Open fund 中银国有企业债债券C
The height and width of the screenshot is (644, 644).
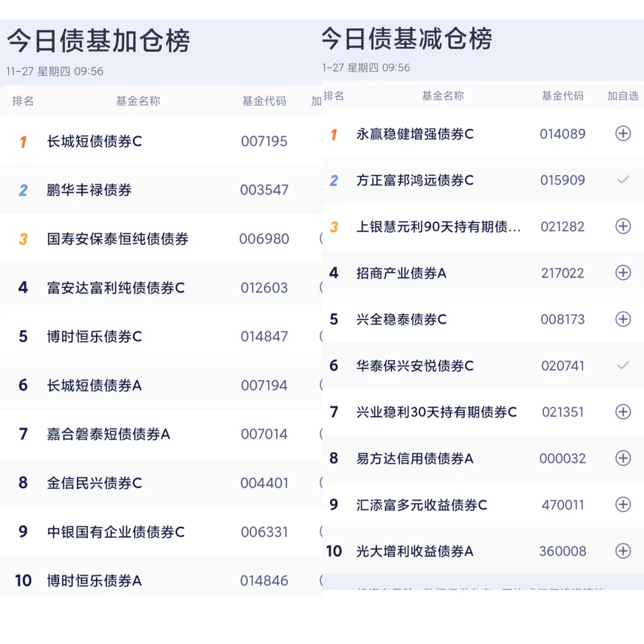[x=116, y=532]
